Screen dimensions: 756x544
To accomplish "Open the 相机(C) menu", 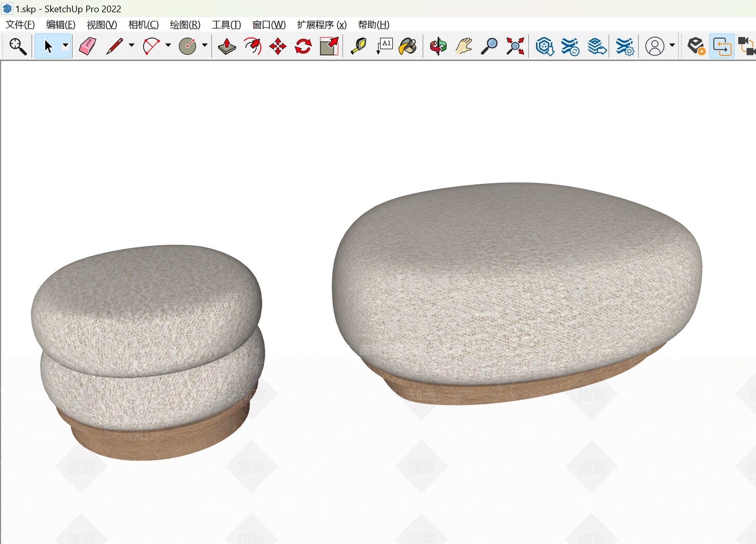I will (x=143, y=25).
